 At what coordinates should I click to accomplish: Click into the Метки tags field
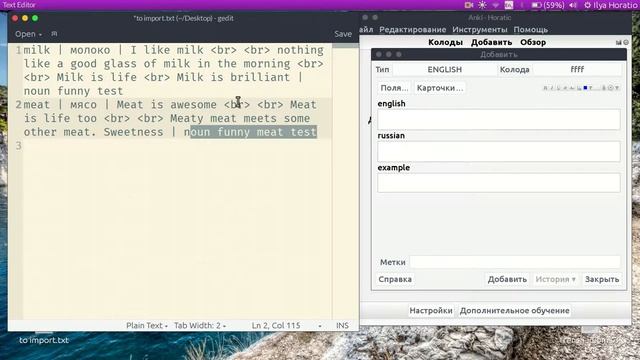515,262
